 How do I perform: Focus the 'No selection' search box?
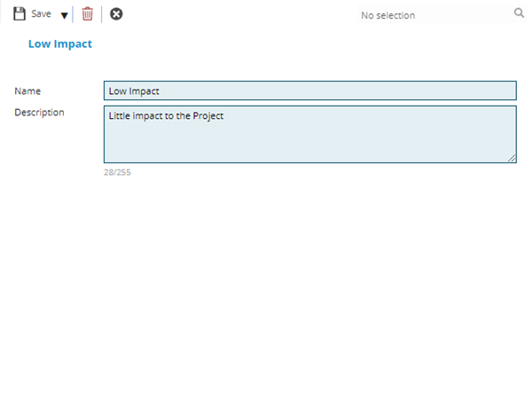tap(426, 14)
